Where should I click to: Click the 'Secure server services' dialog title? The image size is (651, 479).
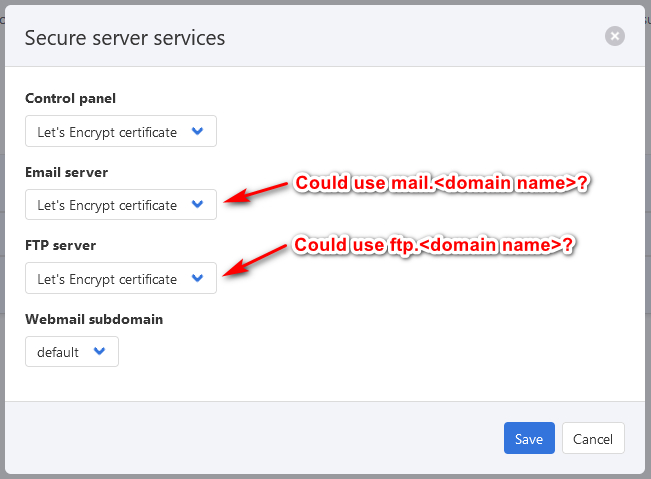[x=124, y=38]
